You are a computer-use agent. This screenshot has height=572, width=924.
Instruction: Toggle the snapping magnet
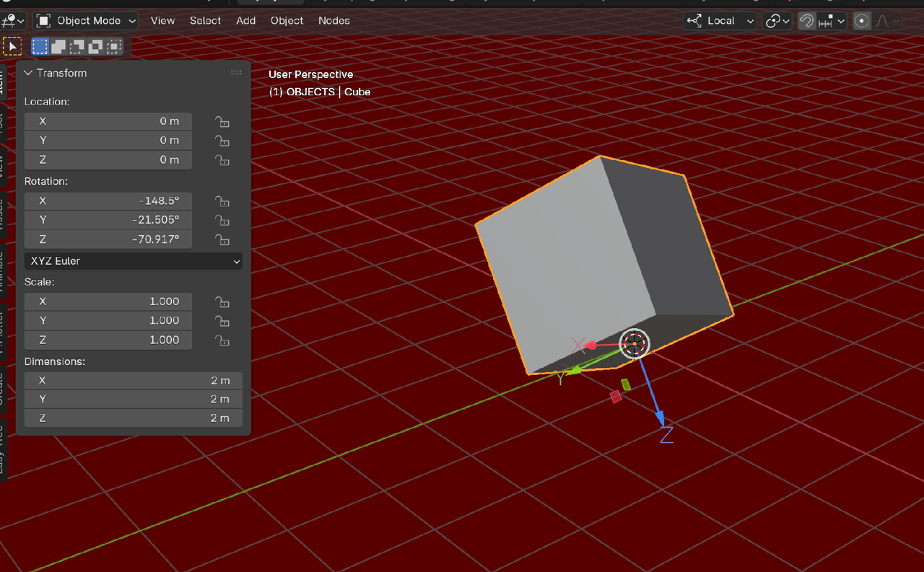806,21
